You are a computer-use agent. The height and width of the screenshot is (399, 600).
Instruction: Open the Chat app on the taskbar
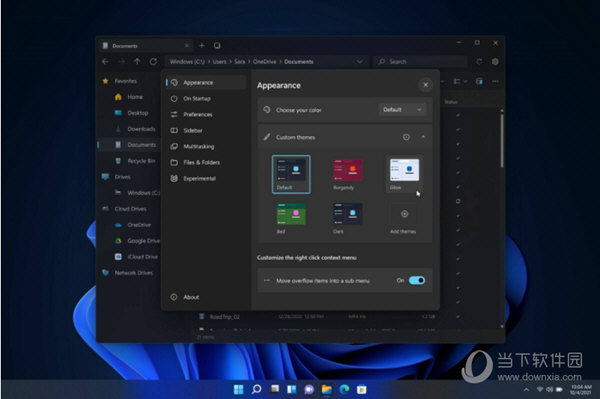pyautogui.click(x=309, y=389)
